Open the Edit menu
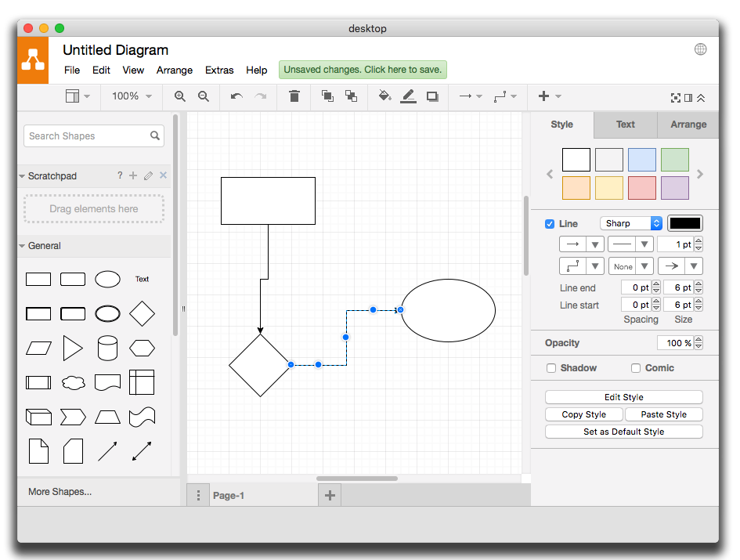The image size is (740, 560). [x=101, y=70]
